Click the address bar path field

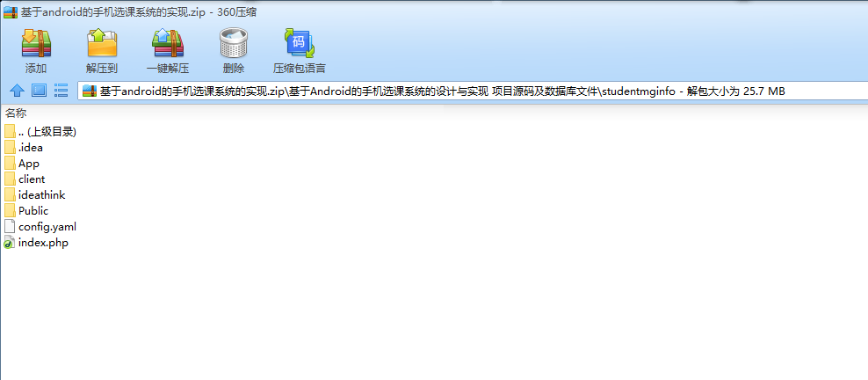pyautogui.click(x=473, y=91)
